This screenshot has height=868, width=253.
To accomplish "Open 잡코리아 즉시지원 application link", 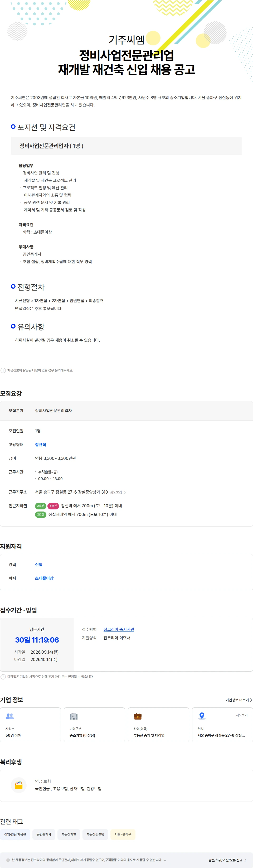I will click(x=119, y=629).
